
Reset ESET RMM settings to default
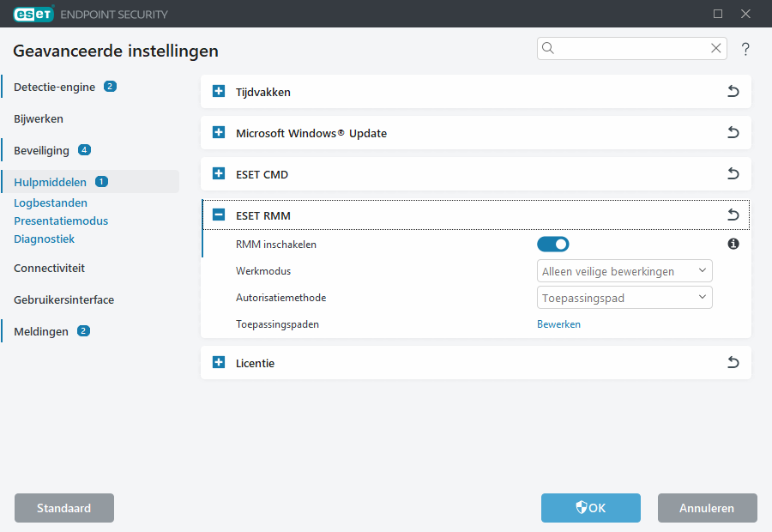click(x=733, y=215)
